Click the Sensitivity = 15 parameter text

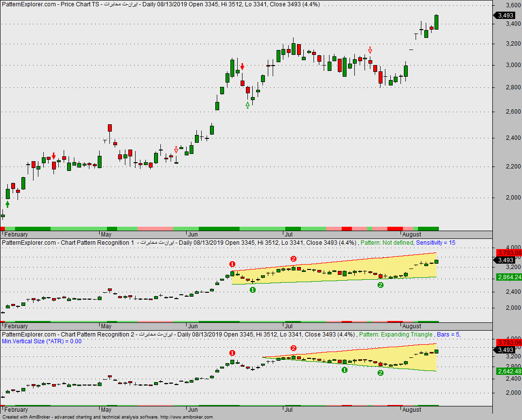coord(435,243)
